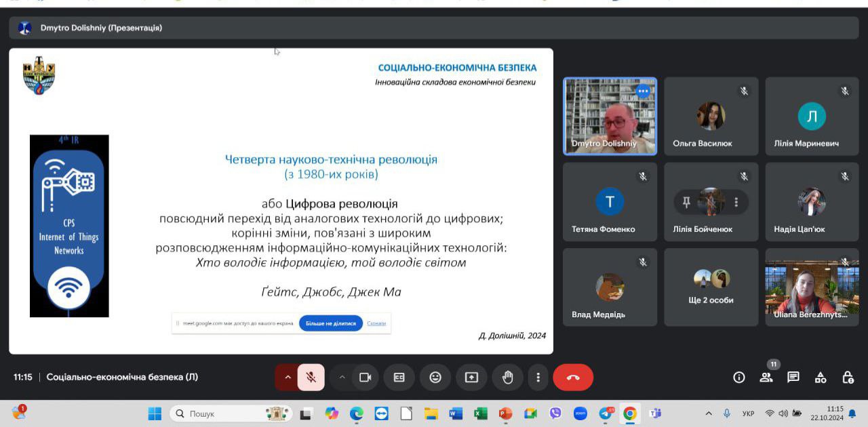Pin Лілія Бойченюк's tile

pos(686,202)
